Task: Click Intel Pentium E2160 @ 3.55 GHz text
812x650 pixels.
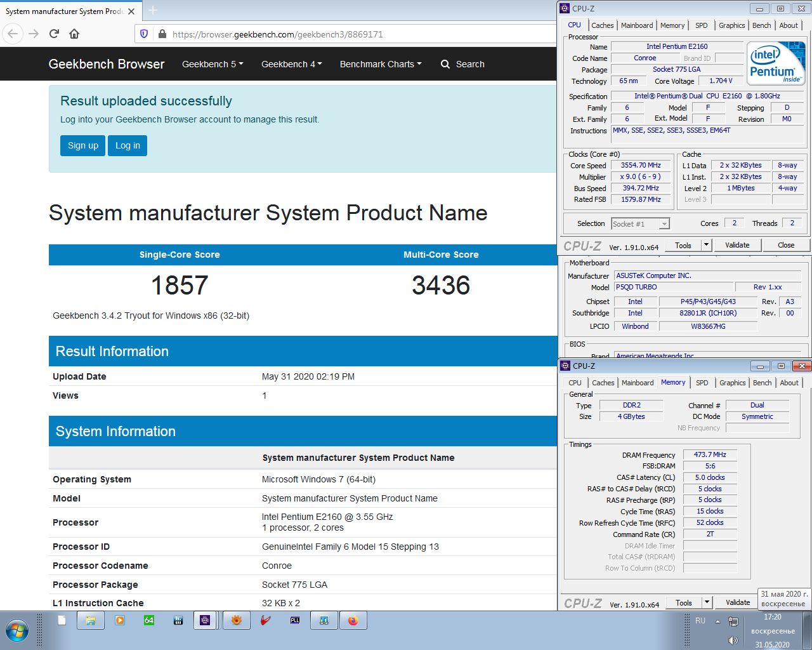Action: [x=327, y=517]
